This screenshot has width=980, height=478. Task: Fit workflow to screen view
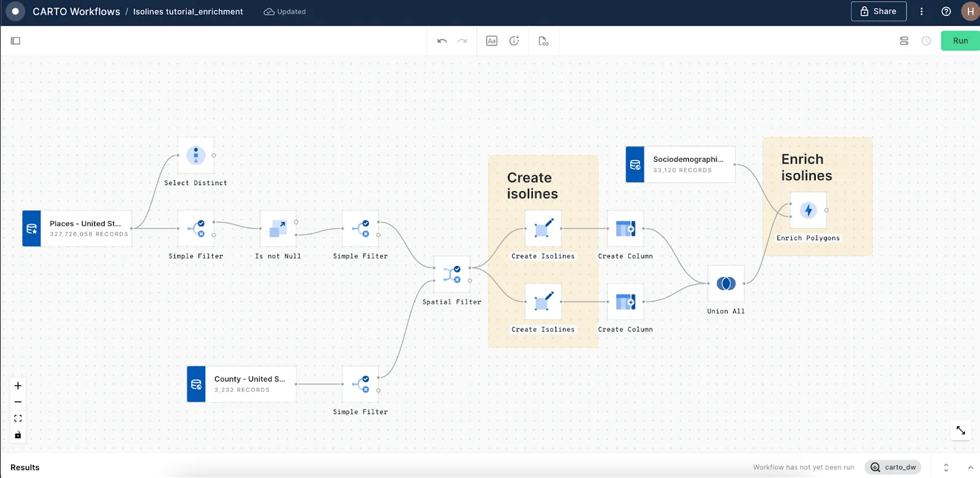pyautogui.click(x=18, y=419)
